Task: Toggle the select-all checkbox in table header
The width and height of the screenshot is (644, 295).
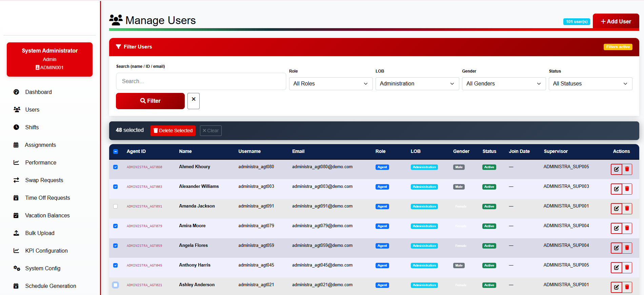Action: 116,152
